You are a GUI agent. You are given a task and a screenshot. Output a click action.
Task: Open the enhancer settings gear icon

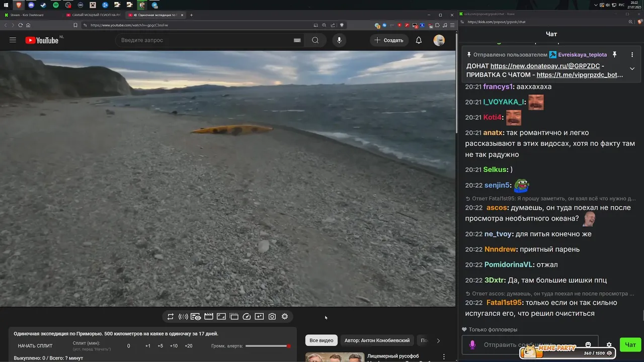pyautogui.click(x=285, y=316)
